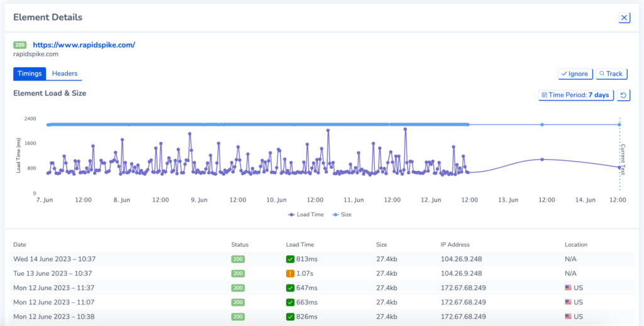Click the 200 badge in the 14 June row
644x326 pixels.
238,259
